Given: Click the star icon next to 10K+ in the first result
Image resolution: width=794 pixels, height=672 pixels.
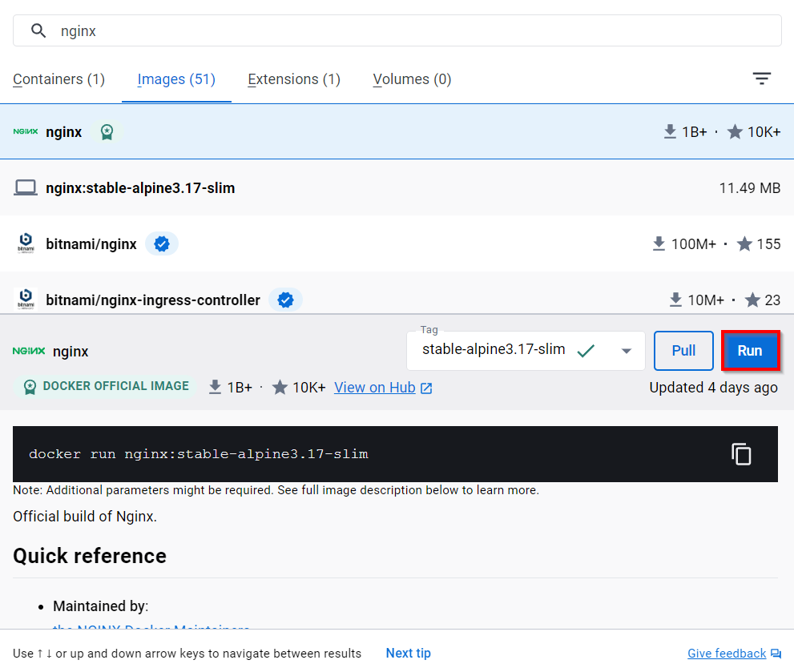Looking at the screenshot, I should pos(735,132).
